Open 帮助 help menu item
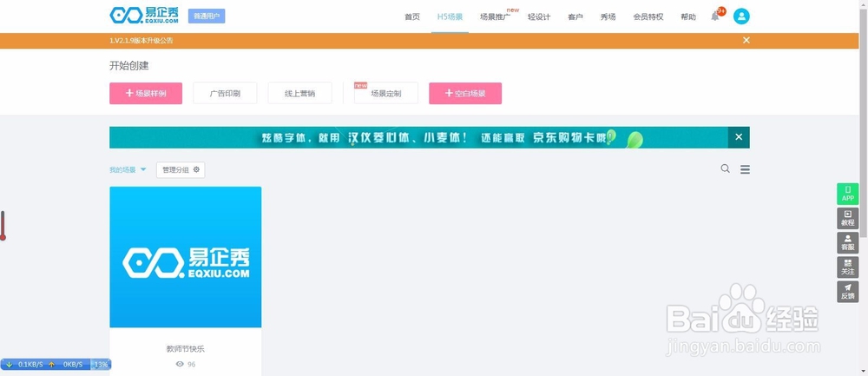This screenshot has height=376, width=868. pos(688,16)
